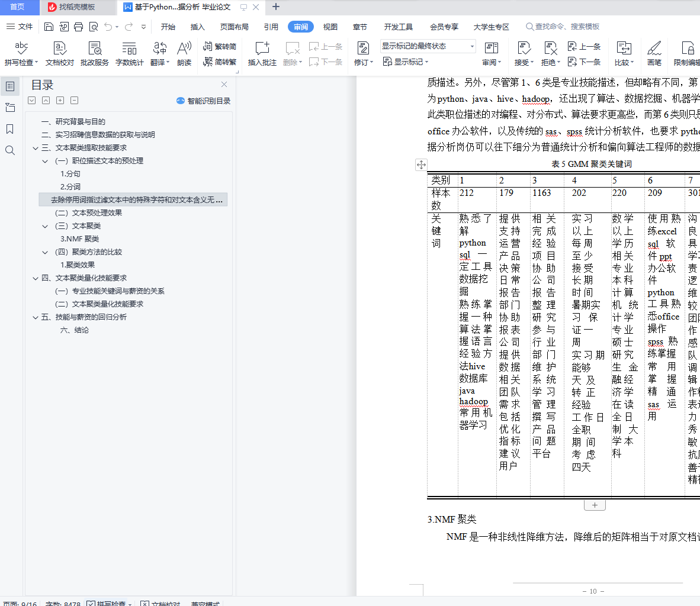
Task: Open the 审阅 review pane icon
Action: tap(491, 48)
